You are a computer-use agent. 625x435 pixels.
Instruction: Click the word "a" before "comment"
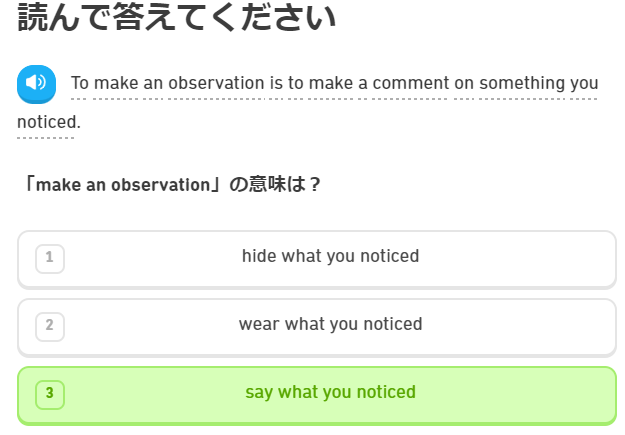coord(363,83)
